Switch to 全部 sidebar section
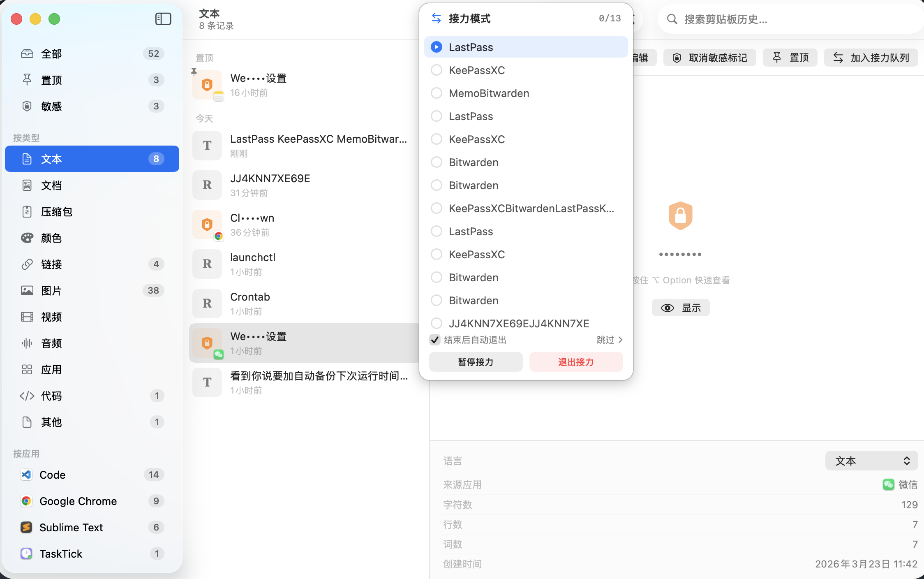This screenshot has height=579, width=924. point(51,54)
